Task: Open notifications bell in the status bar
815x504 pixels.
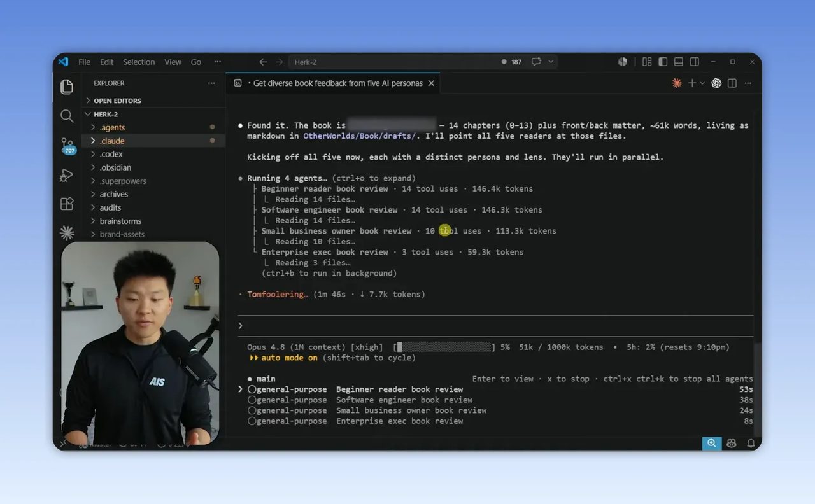Action: 751,444
